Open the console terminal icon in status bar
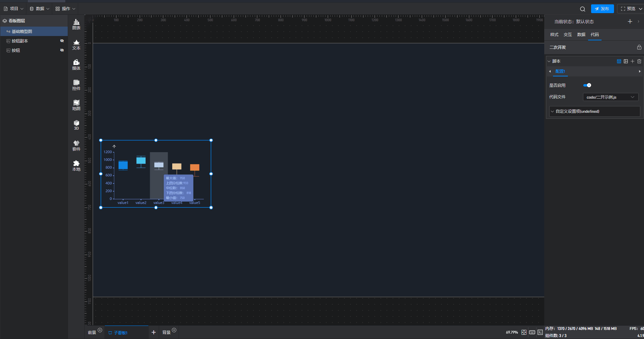Screen dimensions: 644x339 [x=540, y=332]
